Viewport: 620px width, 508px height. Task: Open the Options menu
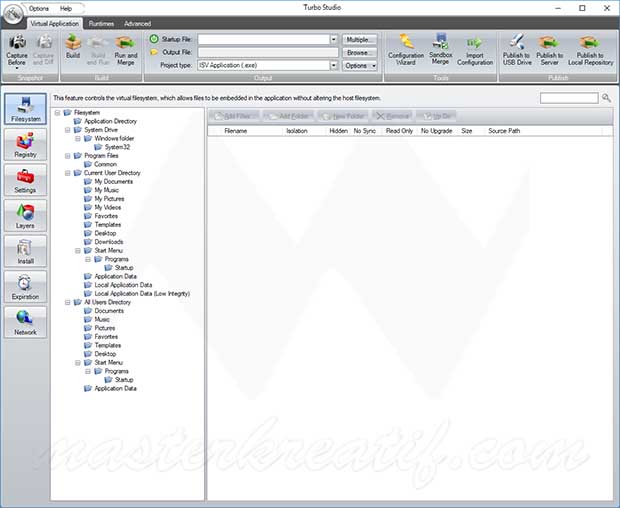click(38, 8)
